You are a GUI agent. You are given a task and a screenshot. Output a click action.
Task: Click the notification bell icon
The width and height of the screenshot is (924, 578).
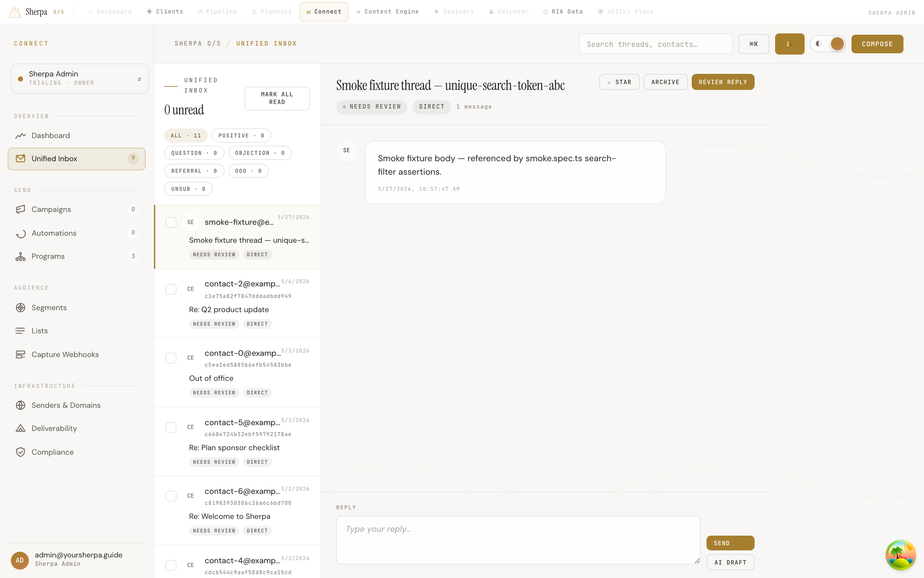point(789,44)
